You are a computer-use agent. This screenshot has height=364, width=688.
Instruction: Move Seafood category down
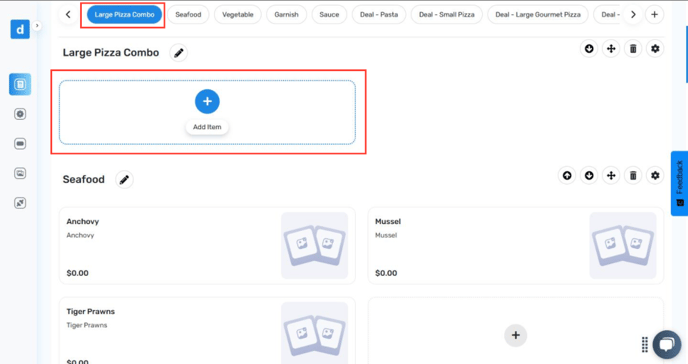[x=589, y=175]
